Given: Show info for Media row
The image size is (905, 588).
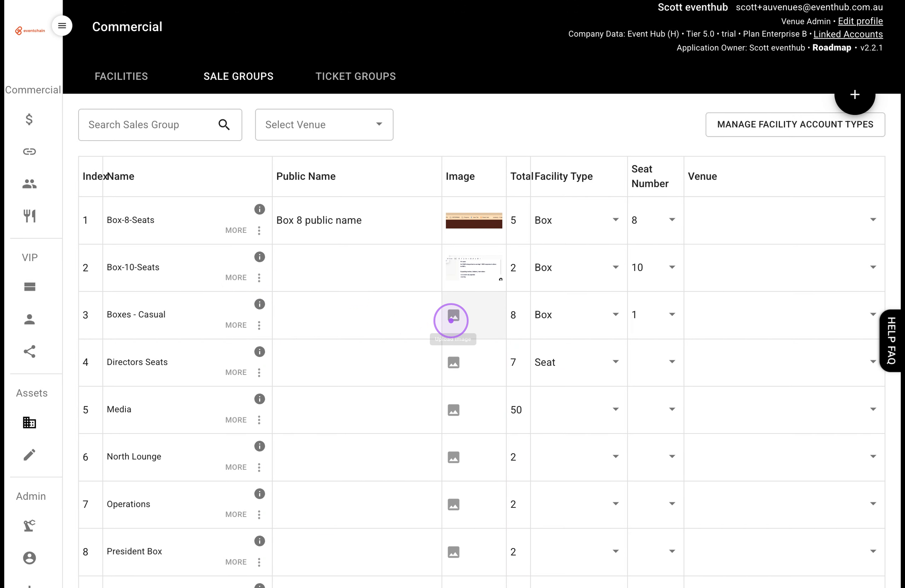Looking at the screenshot, I should pos(259,399).
